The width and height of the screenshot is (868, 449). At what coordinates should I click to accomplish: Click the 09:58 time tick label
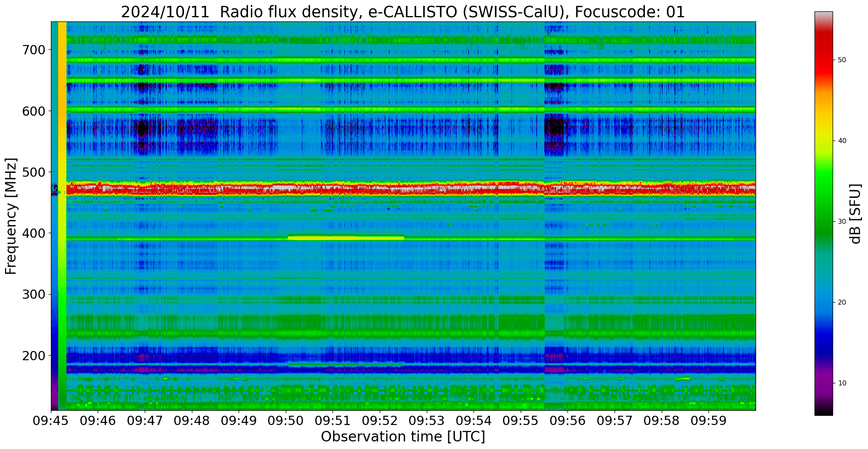[662, 421]
